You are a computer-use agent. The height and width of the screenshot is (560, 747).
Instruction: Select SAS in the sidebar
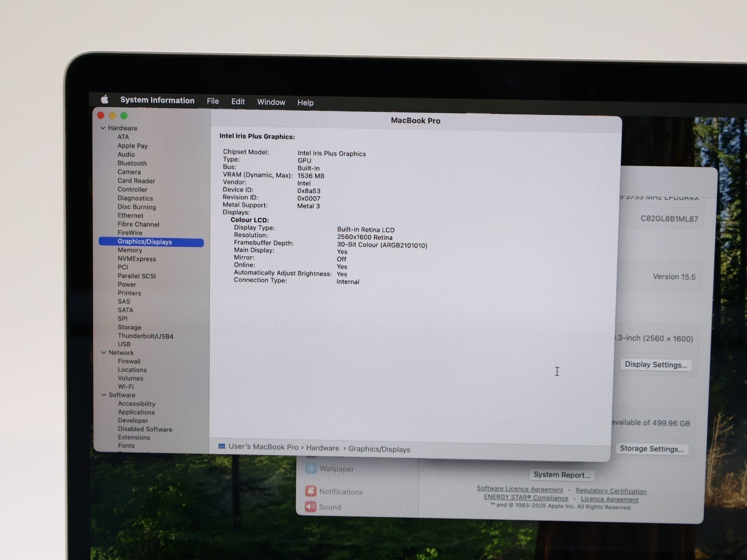124,301
